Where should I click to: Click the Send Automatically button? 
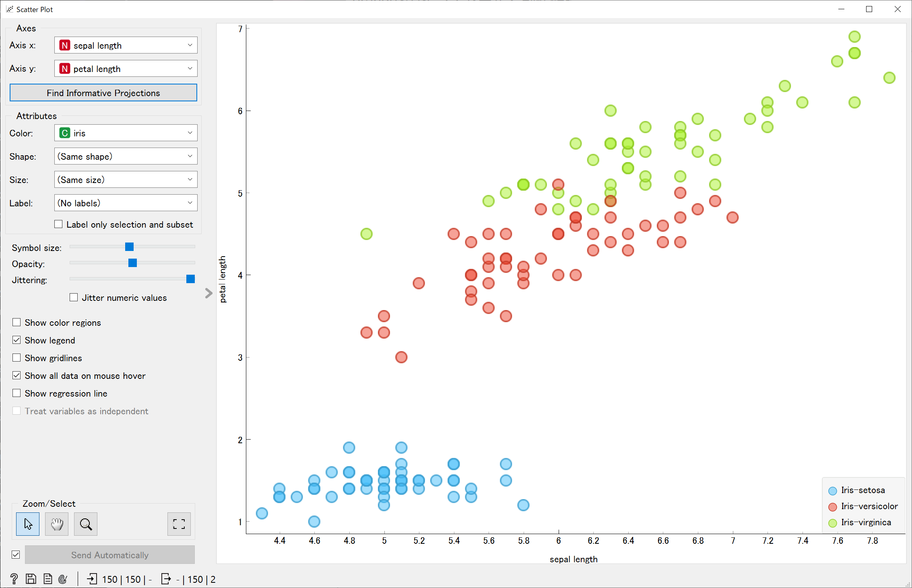click(x=109, y=555)
